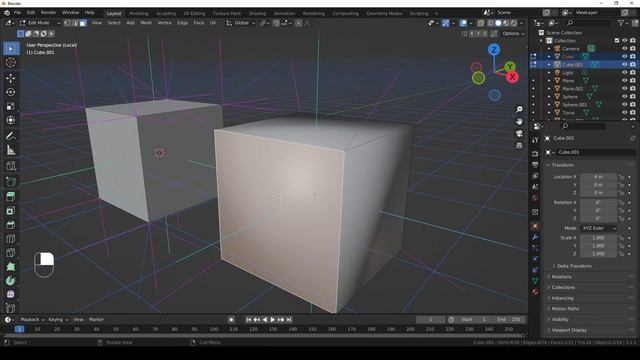Select the Annotate tool
640x360 pixels.
point(11,136)
